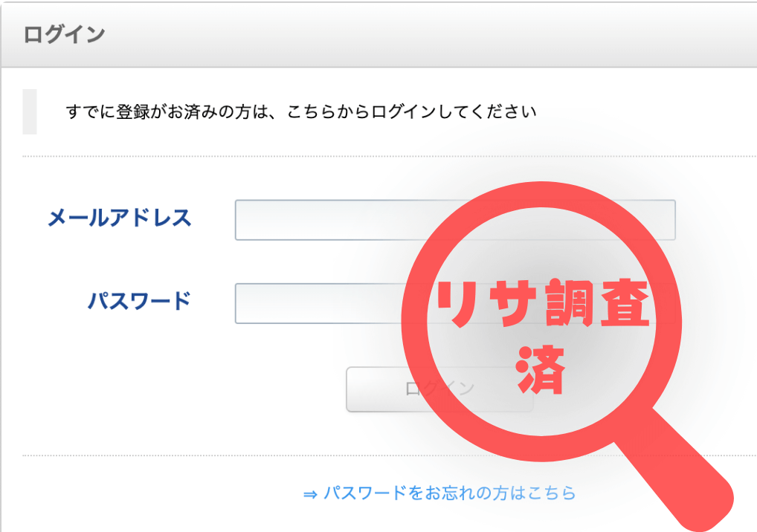Click the red 済 character in the lens

tap(540, 369)
